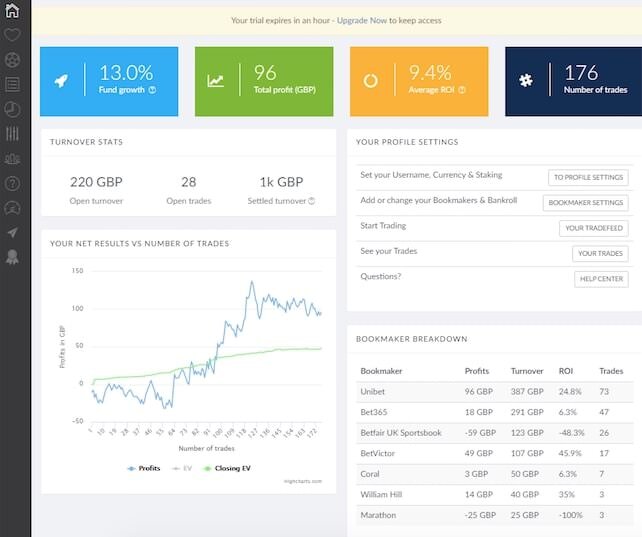
Task: Select the BetVictor bookmaker row
Action: coord(495,454)
